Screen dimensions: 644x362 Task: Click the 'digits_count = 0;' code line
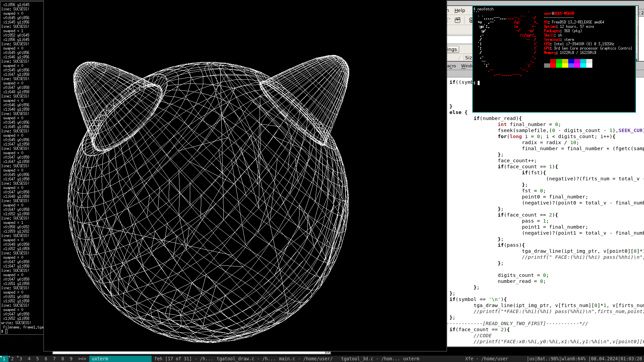point(523,275)
